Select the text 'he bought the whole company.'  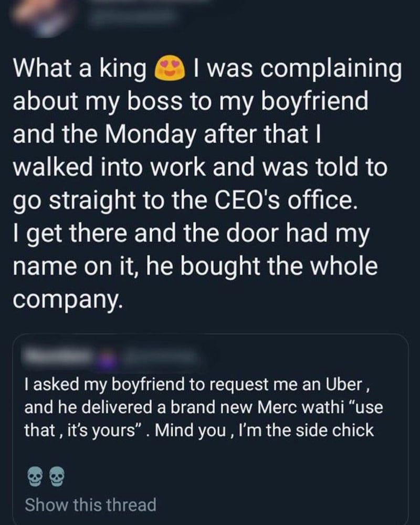click(195, 282)
